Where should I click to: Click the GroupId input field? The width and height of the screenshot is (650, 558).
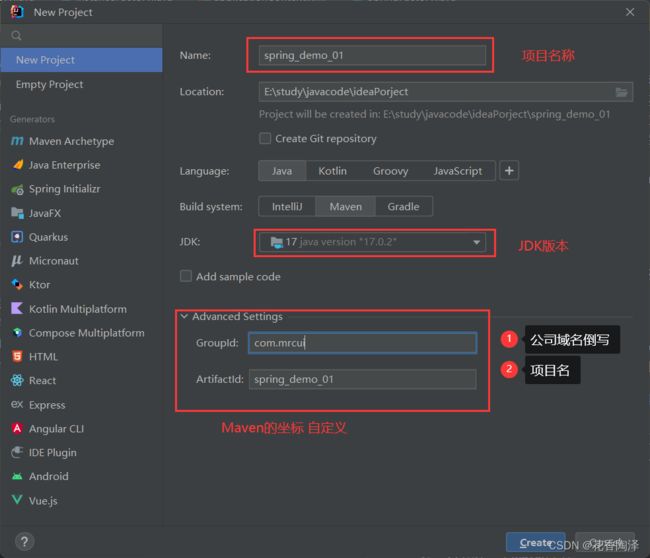[x=362, y=343]
